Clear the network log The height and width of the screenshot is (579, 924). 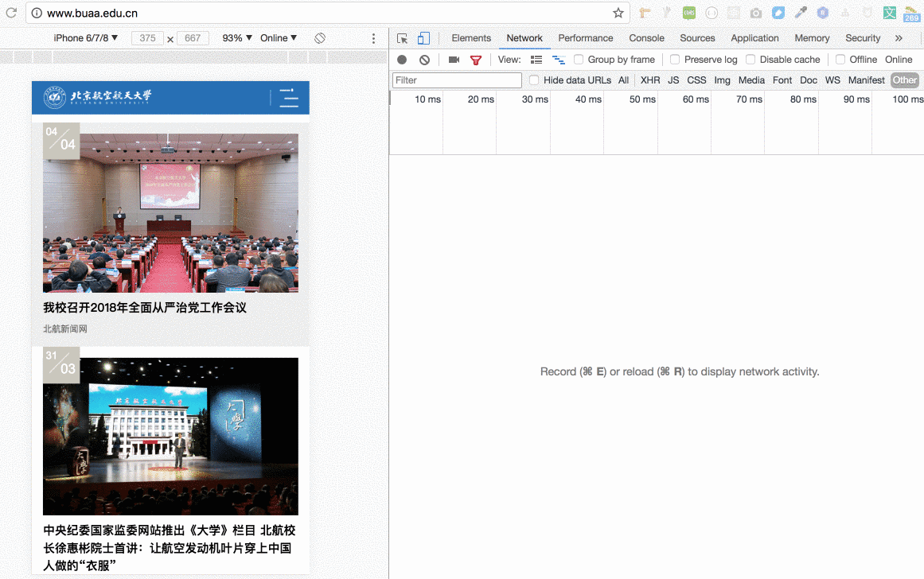[x=425, y=60]
